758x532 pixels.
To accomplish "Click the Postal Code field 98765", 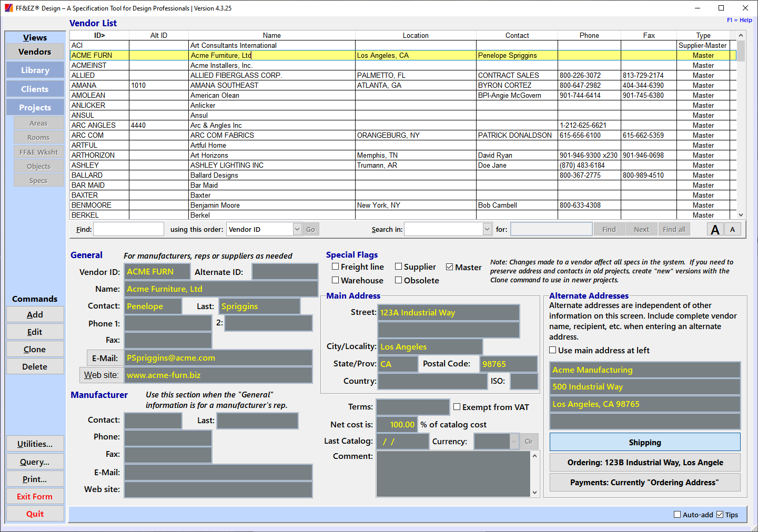I will [508, 364].
